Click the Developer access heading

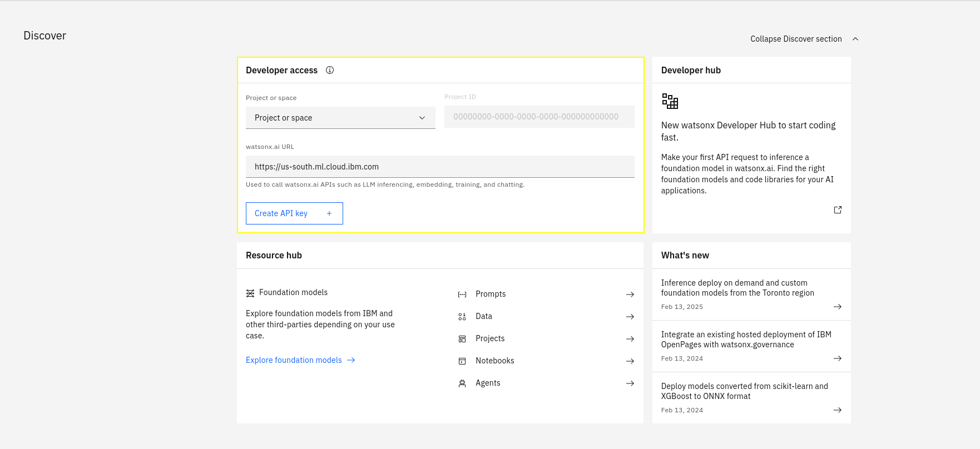[x=281, y=71]
